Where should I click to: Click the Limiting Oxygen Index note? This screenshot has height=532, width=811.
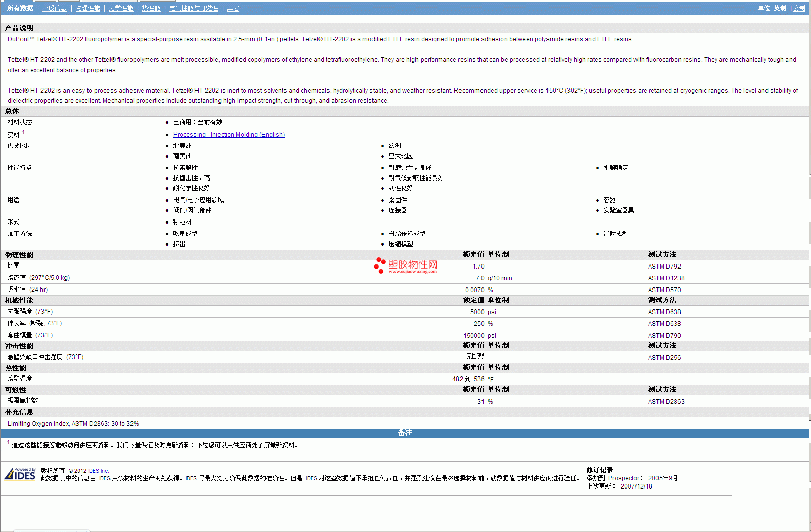click(x=73, y=424)
